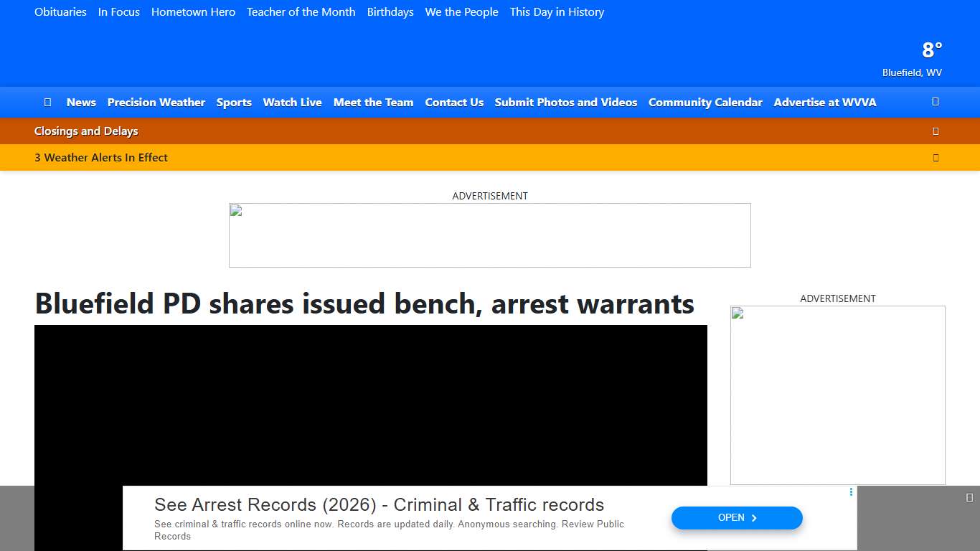980x551 pixels.
Task: Expand the Closings and Delays banner
Action: (86, 131)
